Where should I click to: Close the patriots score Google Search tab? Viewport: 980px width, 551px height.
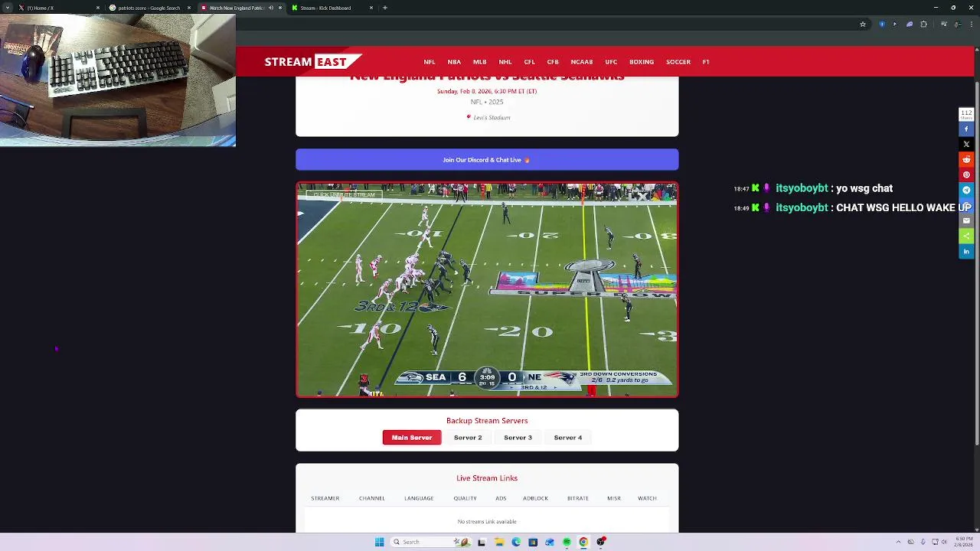coord(188,8)
